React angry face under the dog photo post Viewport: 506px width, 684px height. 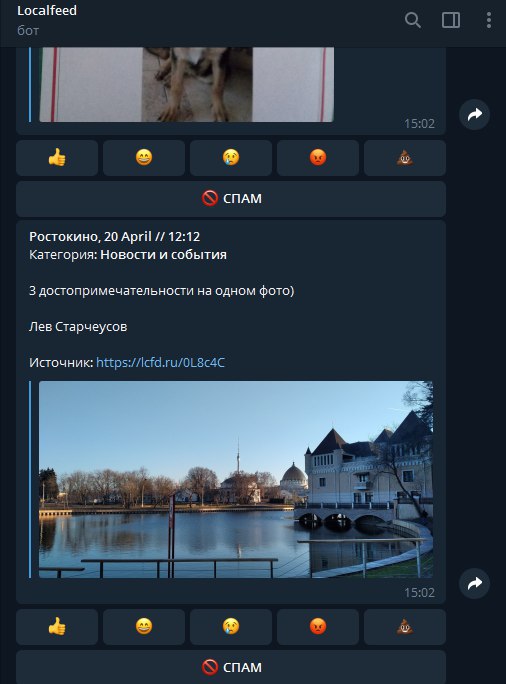point(318,158)
